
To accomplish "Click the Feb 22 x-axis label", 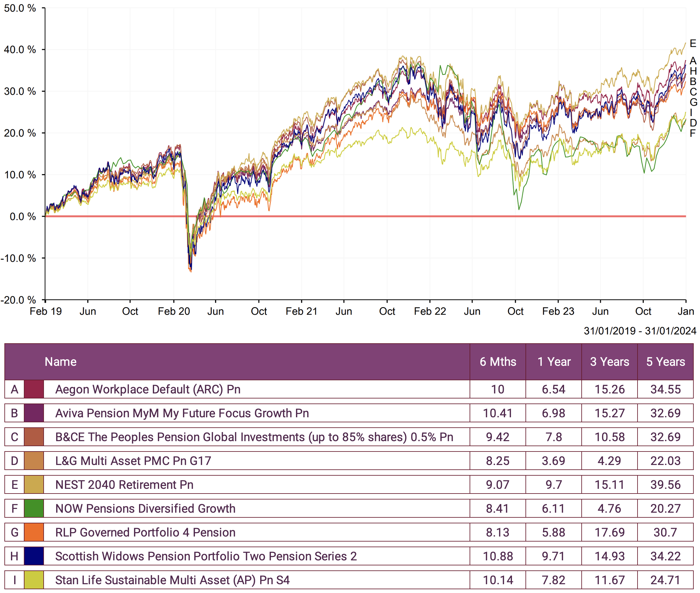I will pos(430,311).
